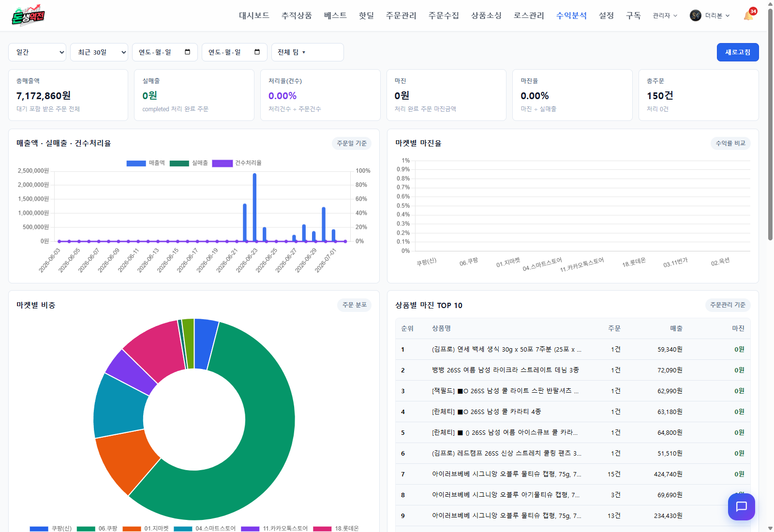Open the 전체 팀 team selector
This screenshot has width=774, height=532.
tap(308, 52)
